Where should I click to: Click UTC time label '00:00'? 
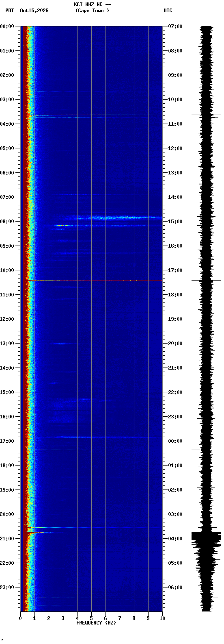(175, 441)
